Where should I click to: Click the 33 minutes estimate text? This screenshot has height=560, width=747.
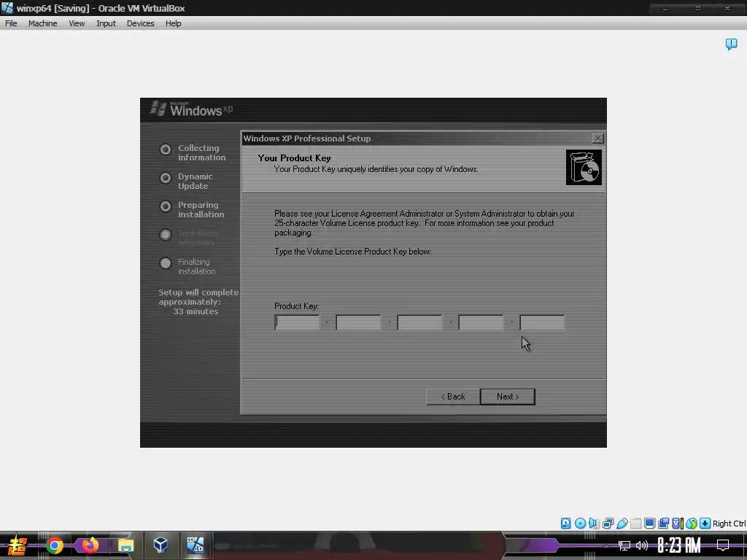pyautogui.click(x=196, y=311)
